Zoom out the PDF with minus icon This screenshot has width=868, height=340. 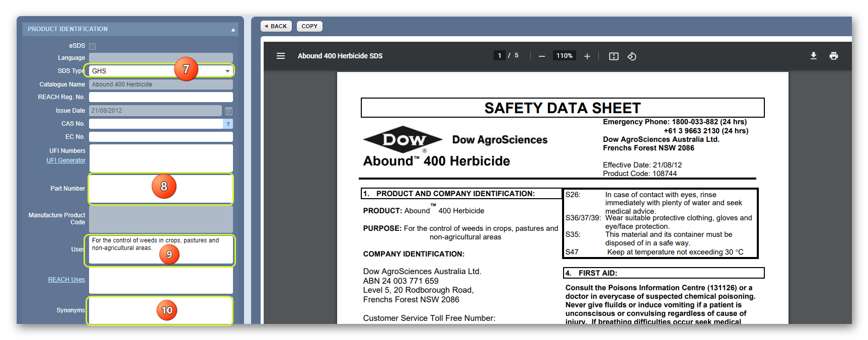pyautogui.click(x=541, y=56)
